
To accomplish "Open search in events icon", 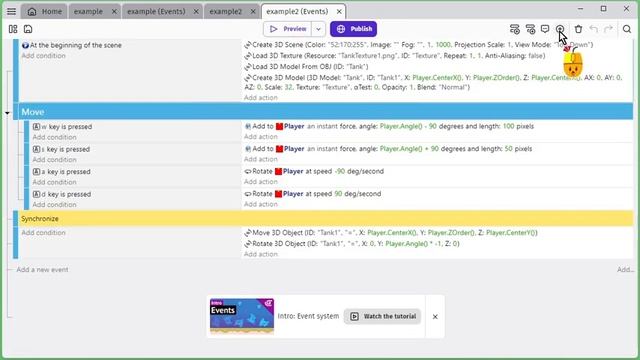I will point(627,29).
